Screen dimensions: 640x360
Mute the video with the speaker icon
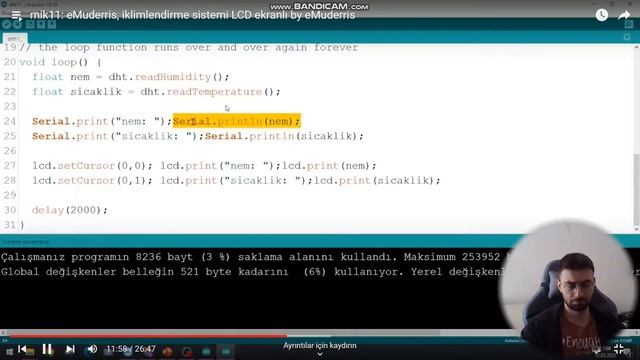tap(92, 349)
